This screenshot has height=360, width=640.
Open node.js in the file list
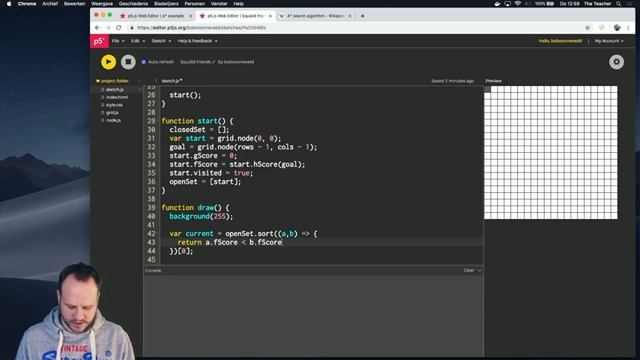point(113,120)
